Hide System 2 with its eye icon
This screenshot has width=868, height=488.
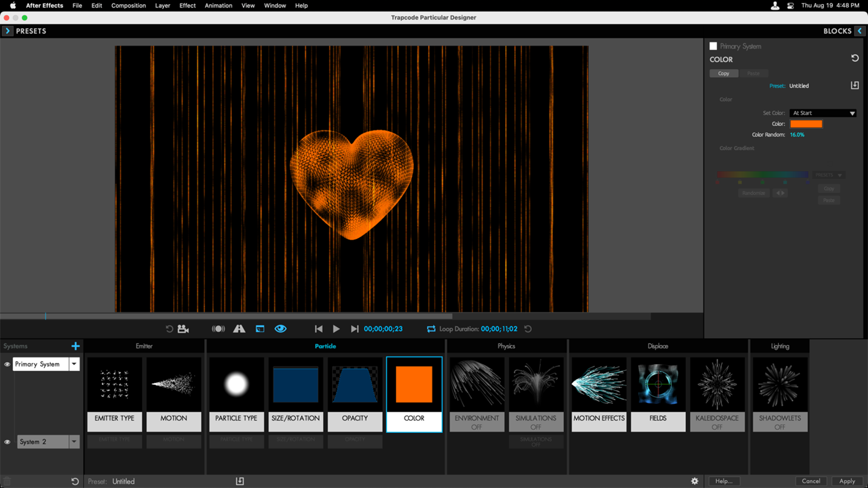coord(7,442)
